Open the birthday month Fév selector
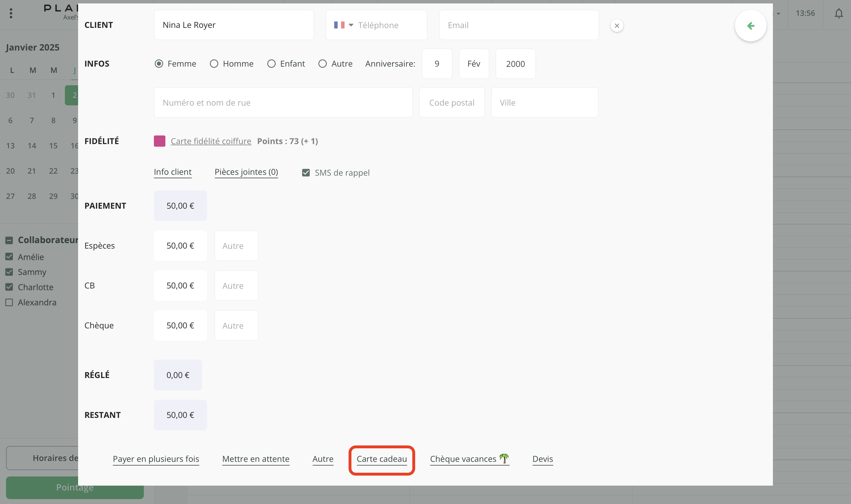This screenshot has width=851, height=504. [x=473, y=64]
